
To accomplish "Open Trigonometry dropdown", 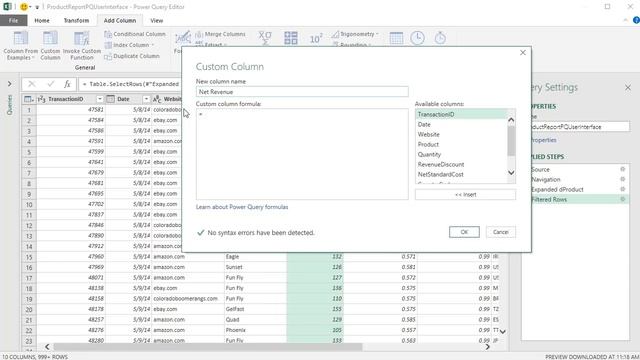I will click(x=355, y=34).
